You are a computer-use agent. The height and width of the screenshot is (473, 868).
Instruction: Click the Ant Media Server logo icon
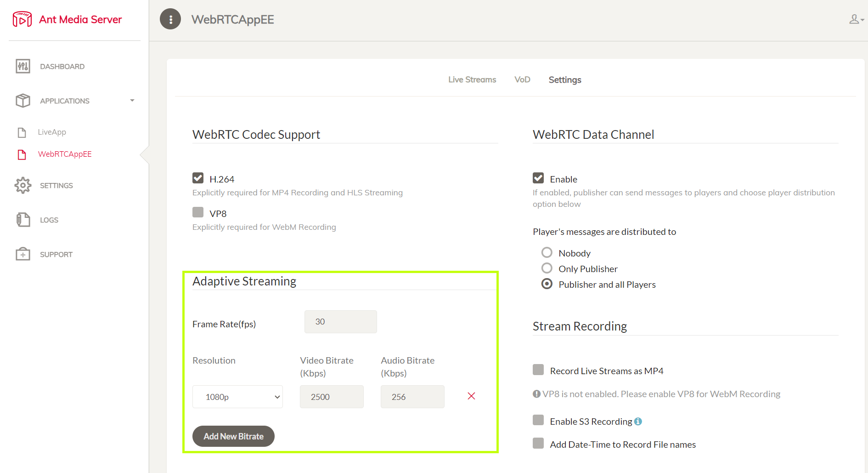[x=22, y=19]
